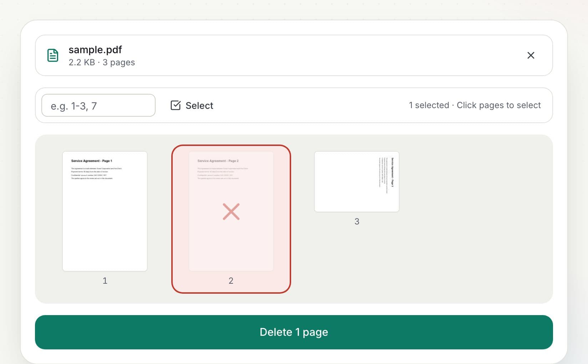588x364 pixels.
Task: Click the sample.pdf file name
Action: coord(95,50)
